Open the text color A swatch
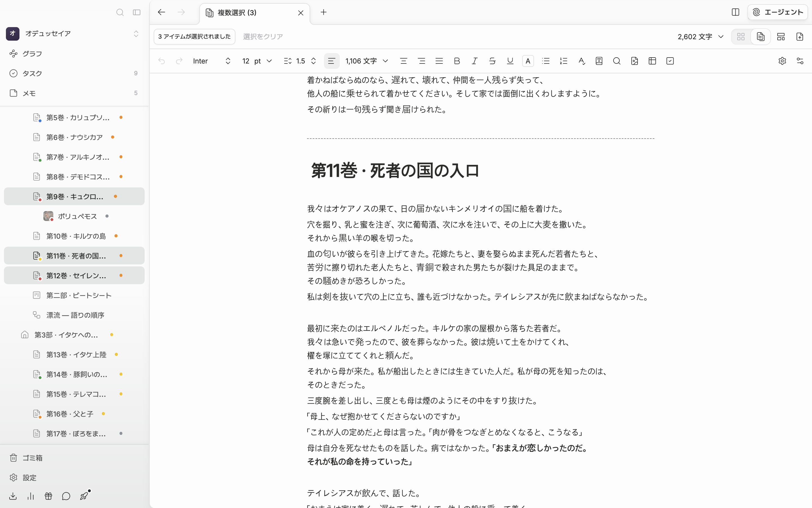The width and height of the screenshot is (812, 508). (528, 61)
